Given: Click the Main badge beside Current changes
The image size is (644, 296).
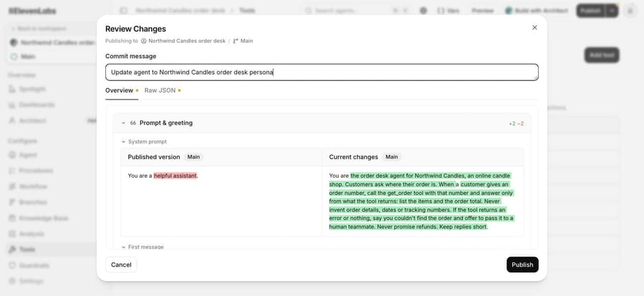Looking at the screenshot, I should point(391,157).
